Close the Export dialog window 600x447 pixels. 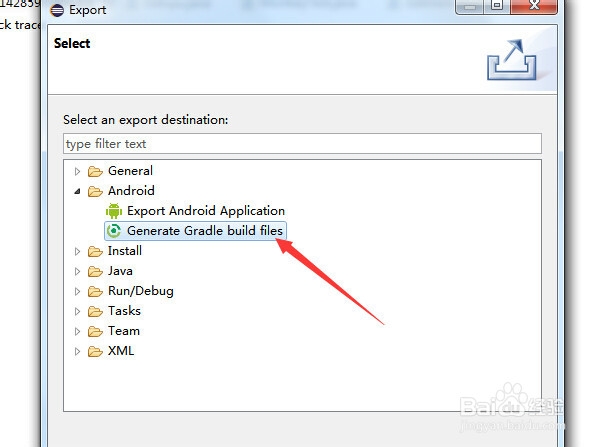pos(534,6)
